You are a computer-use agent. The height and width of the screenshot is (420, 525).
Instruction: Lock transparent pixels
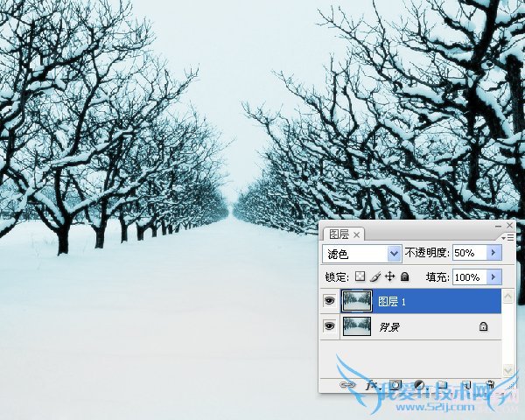click(x=360, y=276)
